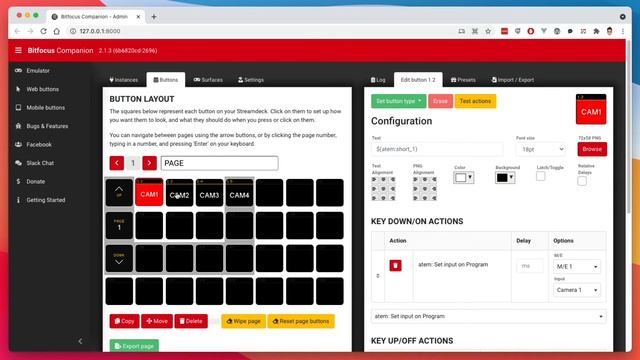The width and height of the screenshot is (640, 360).
Task: Open the Edit button 1.2 tab
Action: (418, 80)
